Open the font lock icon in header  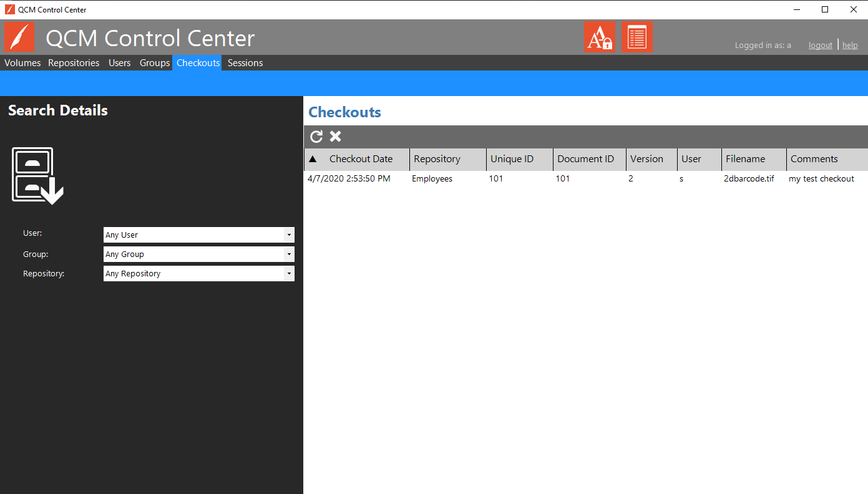pyautogui.click(x=599, y=37)
